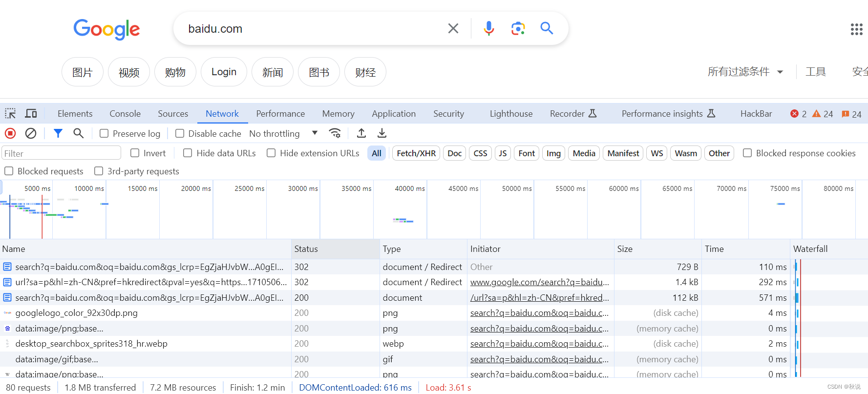Clear the Google search box text
Screen dimensions: 868x394
tap(453, 28)
